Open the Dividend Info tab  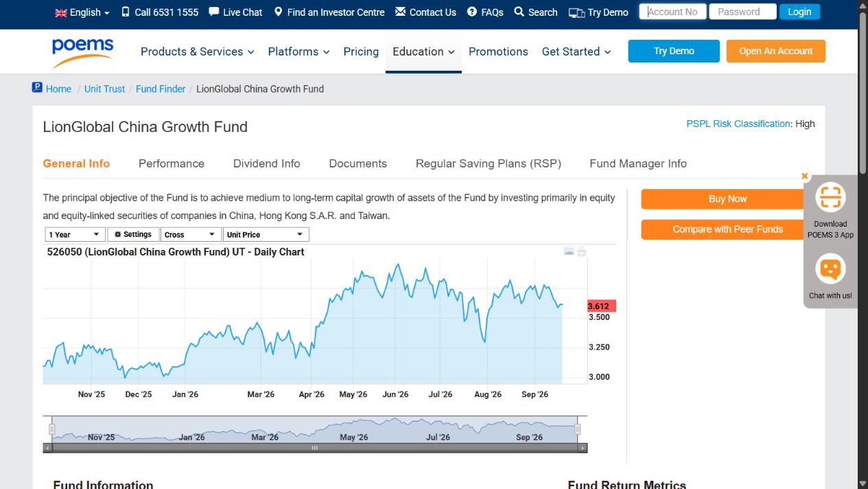tap(266, 163)
